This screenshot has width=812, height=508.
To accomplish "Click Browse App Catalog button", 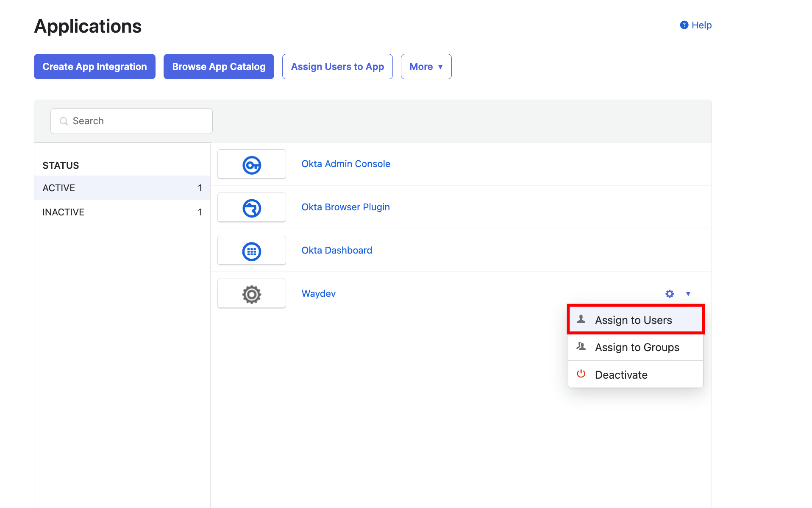I will (219, 67).
